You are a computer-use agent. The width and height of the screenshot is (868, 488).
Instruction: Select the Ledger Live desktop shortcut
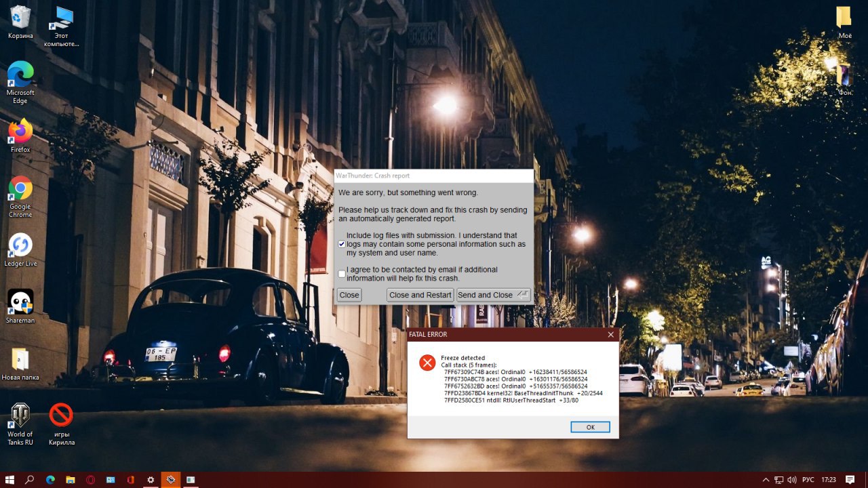click(20, 249)
